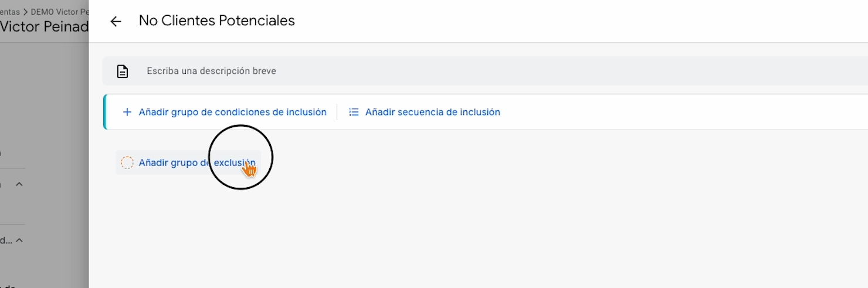This screenshot has width=868, height=288.
Task: Open the truncated 'entas' breadcrumb link
Action: pos(9,12)
